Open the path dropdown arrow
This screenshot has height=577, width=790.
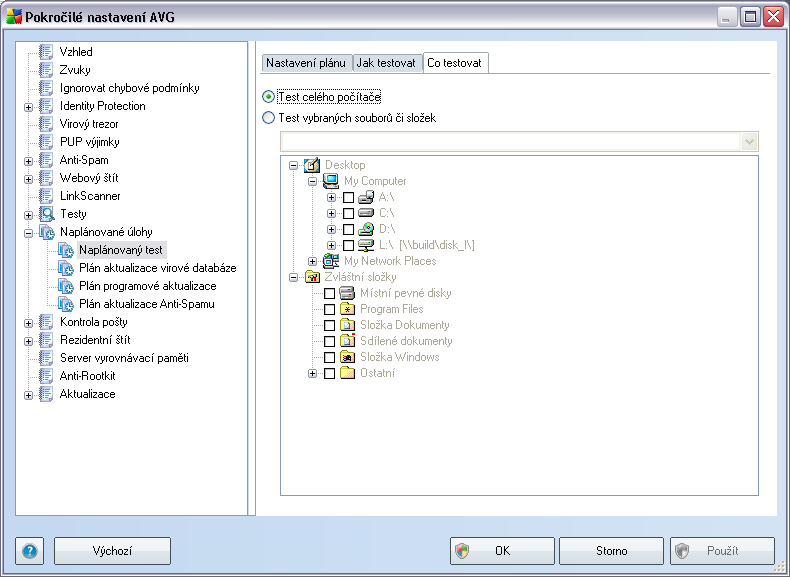(x=749, y=142)
